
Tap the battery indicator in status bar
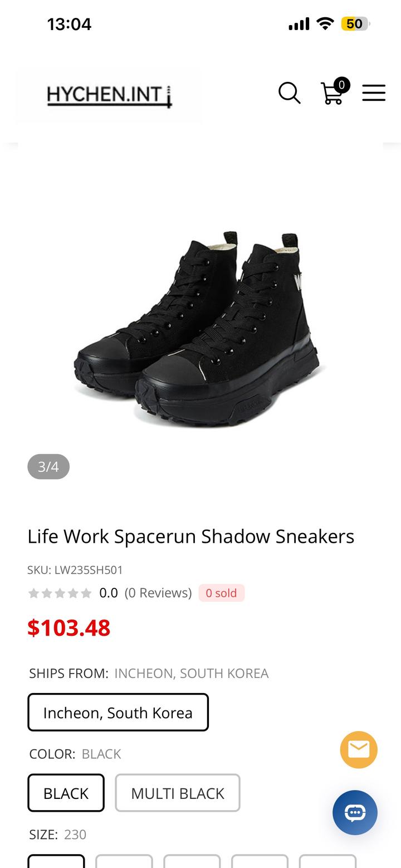[355, 24]
